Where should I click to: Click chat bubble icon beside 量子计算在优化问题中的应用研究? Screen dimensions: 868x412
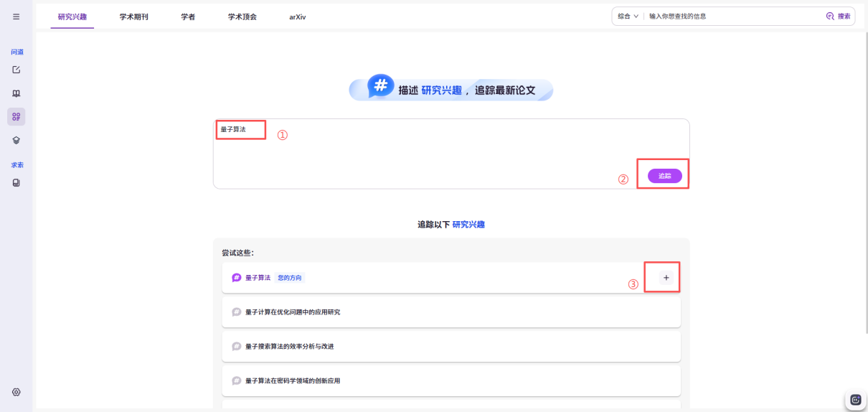(x=237, y=312)
